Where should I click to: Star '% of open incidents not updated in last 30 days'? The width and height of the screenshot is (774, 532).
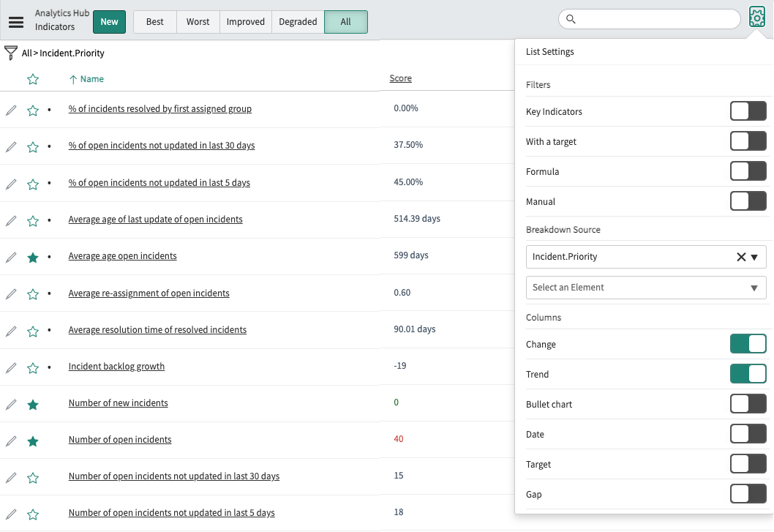click(x=33, y=147)
